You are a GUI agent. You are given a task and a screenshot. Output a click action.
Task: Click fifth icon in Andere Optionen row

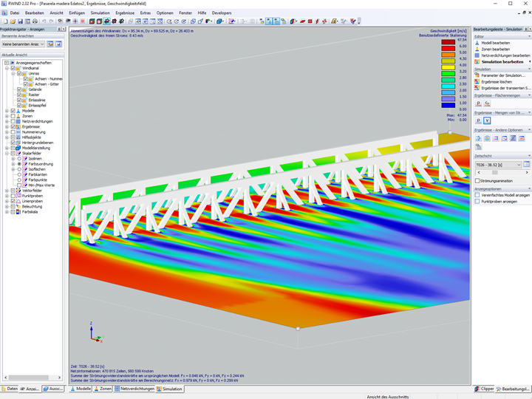[x=513, y=138]
